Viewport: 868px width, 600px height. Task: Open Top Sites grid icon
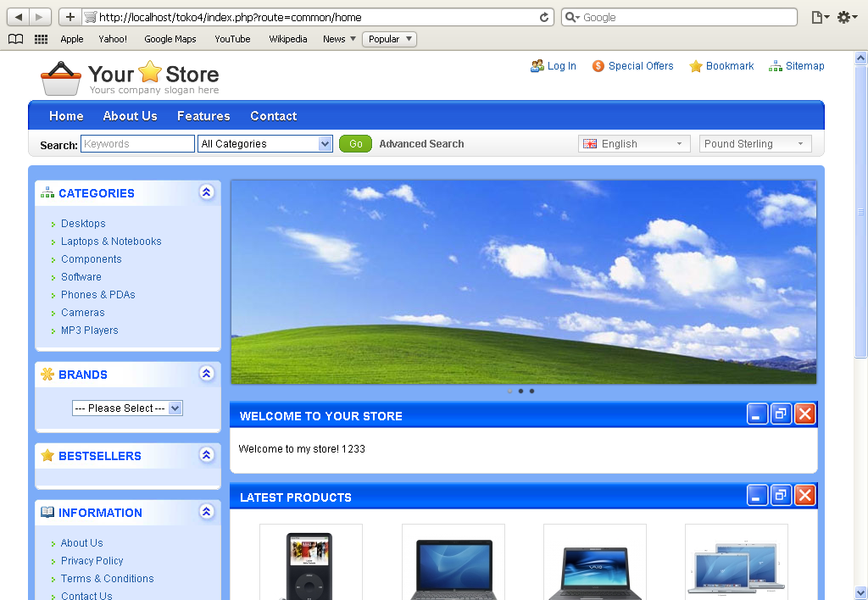(x=41, y=39)
